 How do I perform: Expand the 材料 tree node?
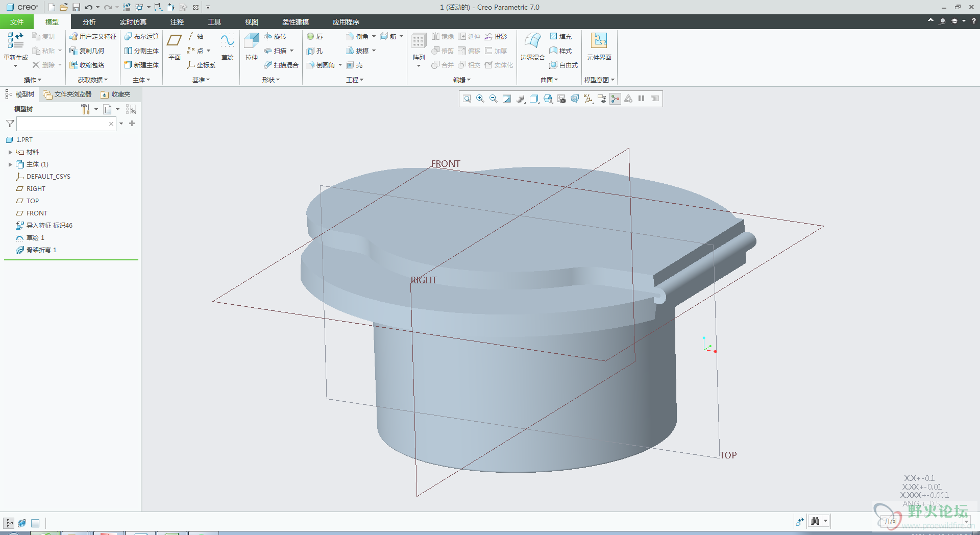10,152
